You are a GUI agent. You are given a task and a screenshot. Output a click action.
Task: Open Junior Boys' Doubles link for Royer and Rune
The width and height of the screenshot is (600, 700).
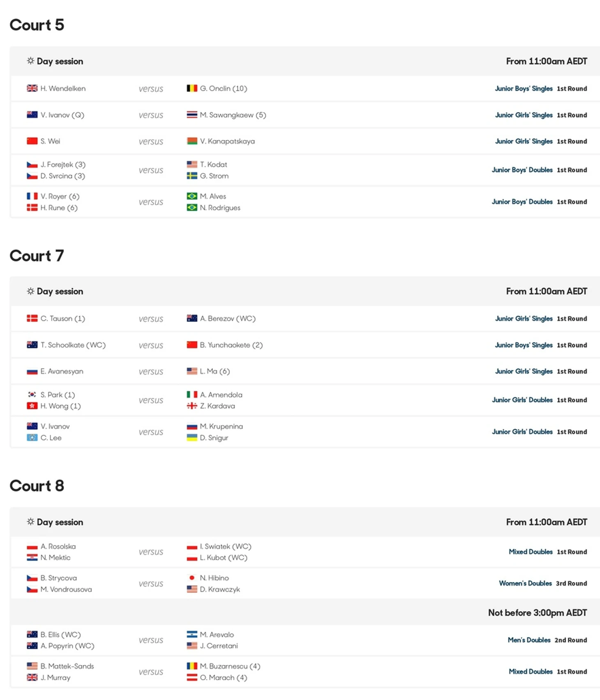(522, 202)
